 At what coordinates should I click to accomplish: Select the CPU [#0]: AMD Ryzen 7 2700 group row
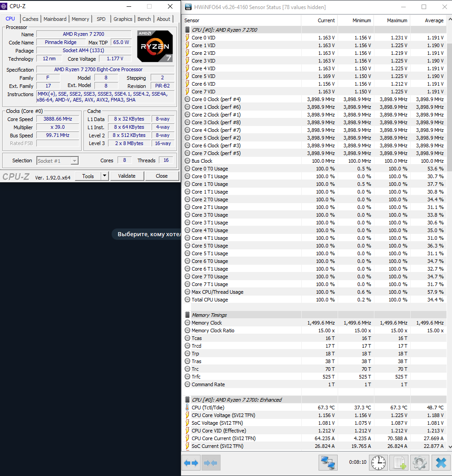pyautogui.click(x=315, y=30)
